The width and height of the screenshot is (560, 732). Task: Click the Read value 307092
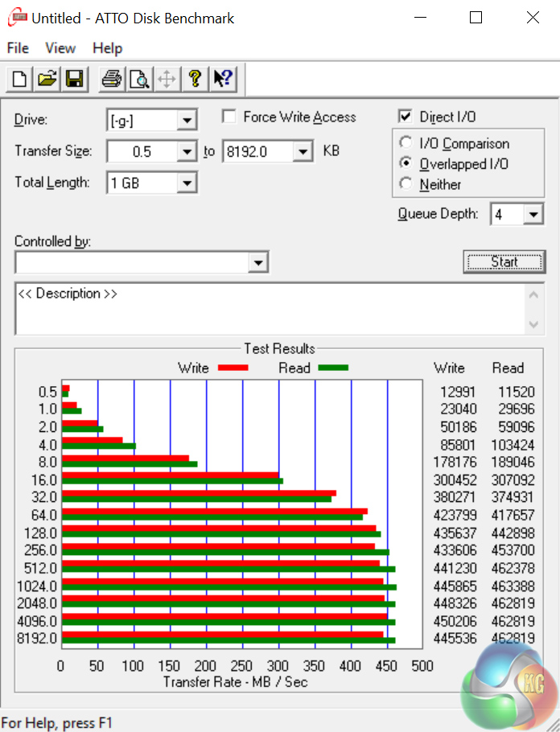tap(513, 480)
